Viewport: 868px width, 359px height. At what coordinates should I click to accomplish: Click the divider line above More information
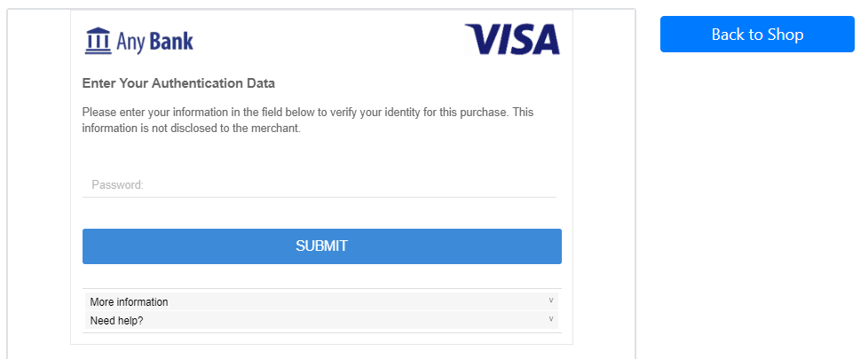(x=321, y=288)
